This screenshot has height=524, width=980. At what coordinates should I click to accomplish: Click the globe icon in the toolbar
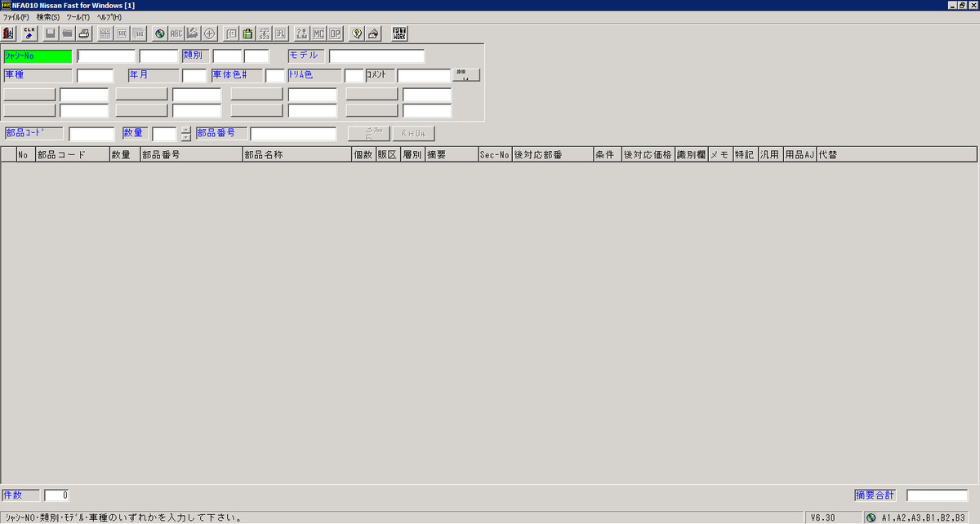[160, 33]
